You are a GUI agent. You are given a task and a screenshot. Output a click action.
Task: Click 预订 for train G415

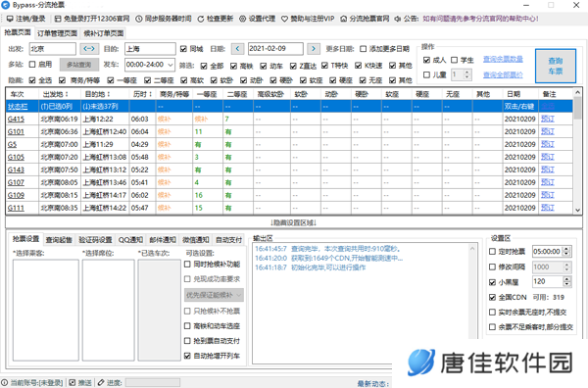pyautogui.click(x=548, y=119)
